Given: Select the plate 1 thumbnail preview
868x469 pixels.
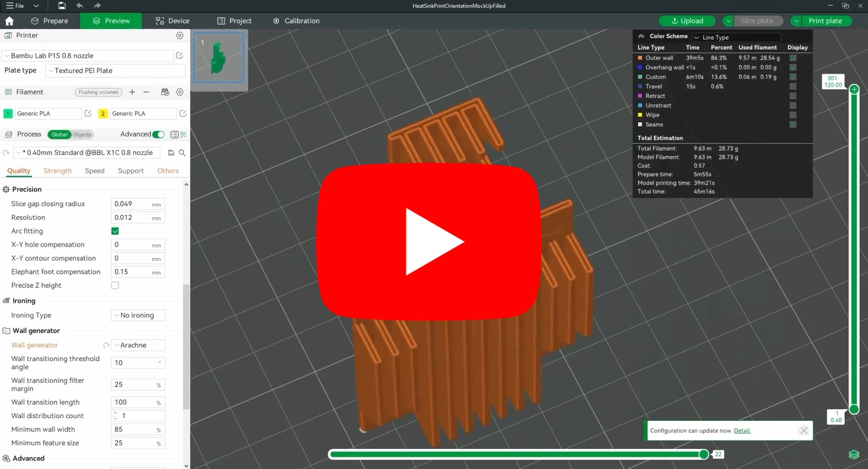Looking at the screenshot, I should 219,58.
